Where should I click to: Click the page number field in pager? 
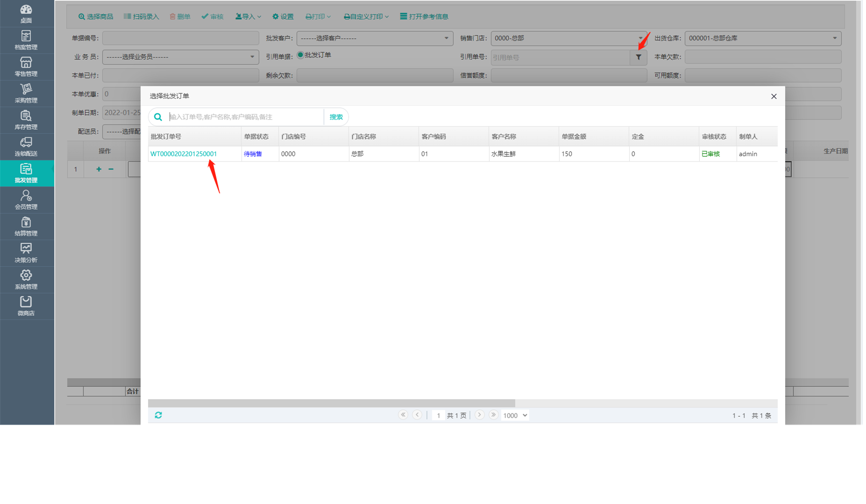(438, 415)
